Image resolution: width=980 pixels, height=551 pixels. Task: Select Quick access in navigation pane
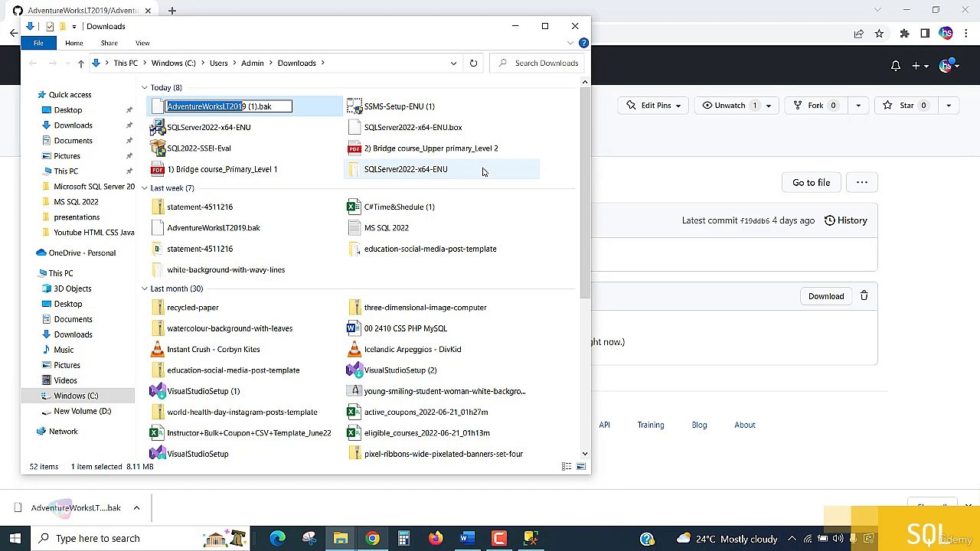pyautogui.click(x=70, y=95)
